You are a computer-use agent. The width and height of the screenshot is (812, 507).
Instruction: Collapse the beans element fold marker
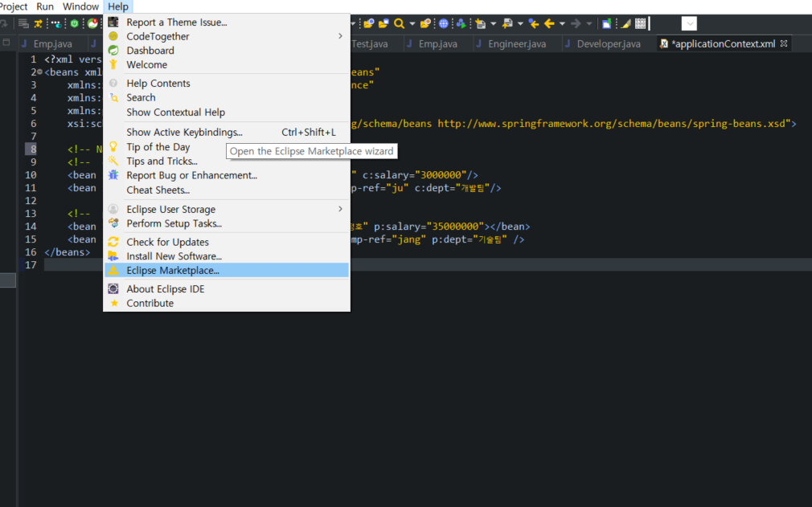(x=40, y=72)
